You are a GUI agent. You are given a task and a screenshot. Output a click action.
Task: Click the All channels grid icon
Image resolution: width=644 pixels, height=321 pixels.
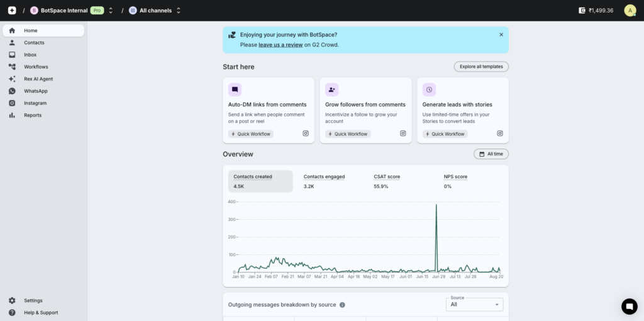(133, 11)
